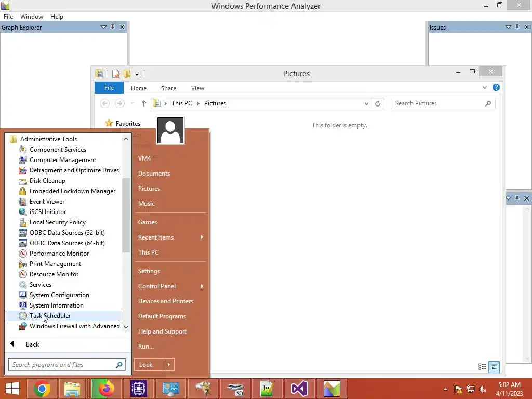The image size is (532, 399).
Task: Go up one folder level in Explorer
Action: click(x=143, y=103)
